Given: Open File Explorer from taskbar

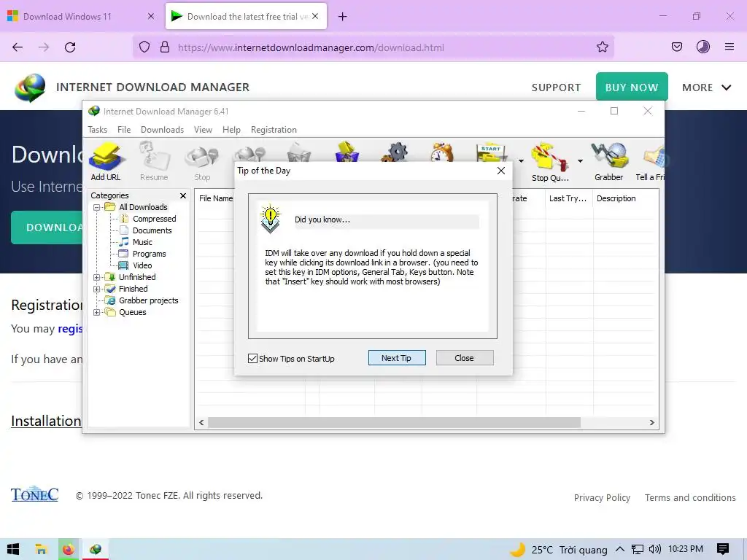Looking at the screenshot, I should coord(41,550).
